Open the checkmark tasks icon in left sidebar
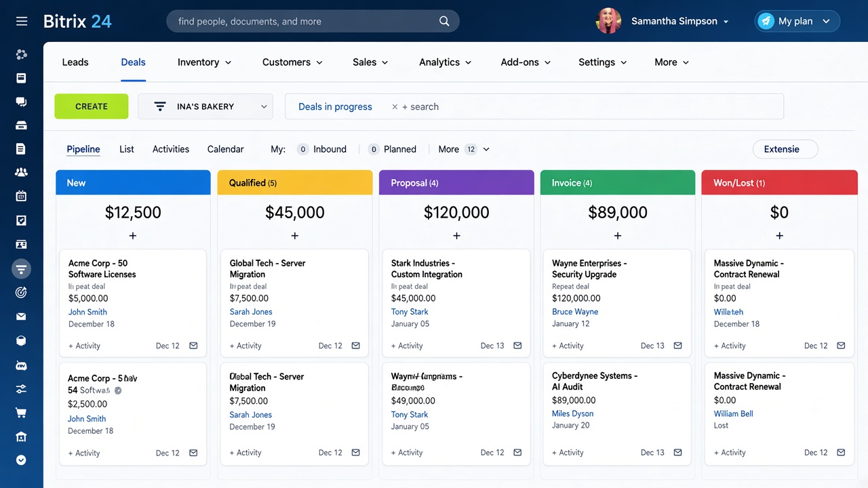This screenshot has width=868, height=488. click(x=21, y=220)
